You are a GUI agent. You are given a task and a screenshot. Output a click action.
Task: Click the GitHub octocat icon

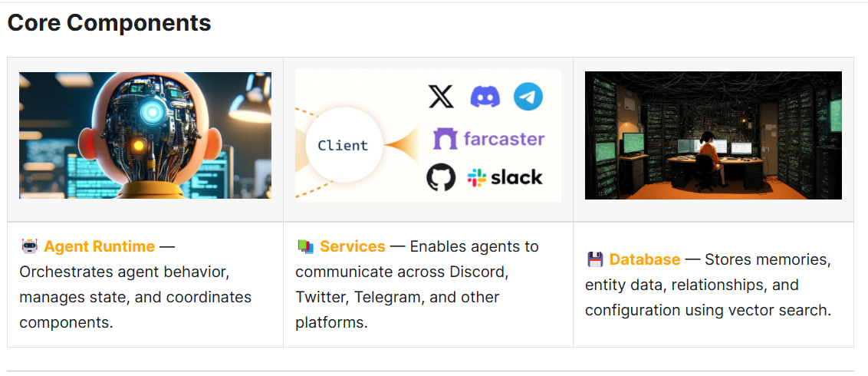[441, 178]
